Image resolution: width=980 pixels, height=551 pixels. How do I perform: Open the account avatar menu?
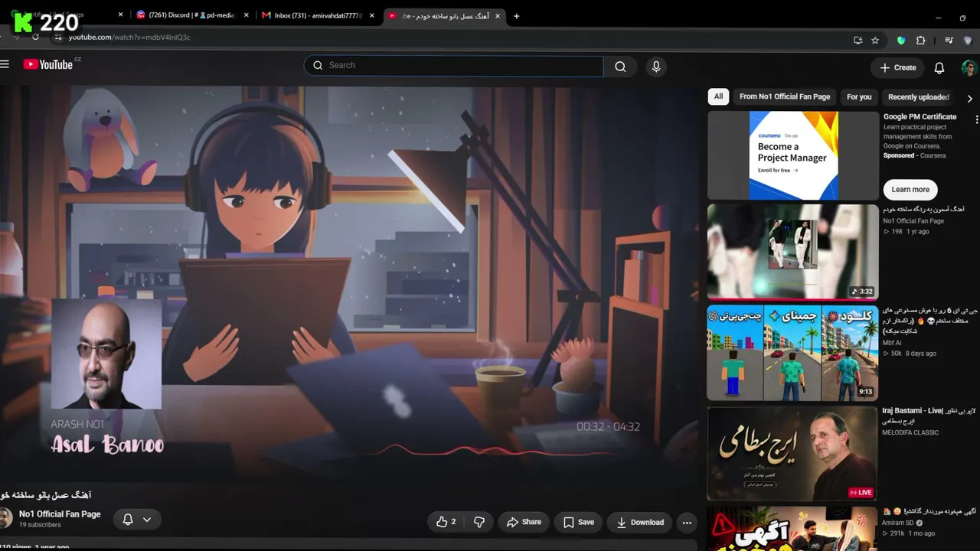(969, 67)
